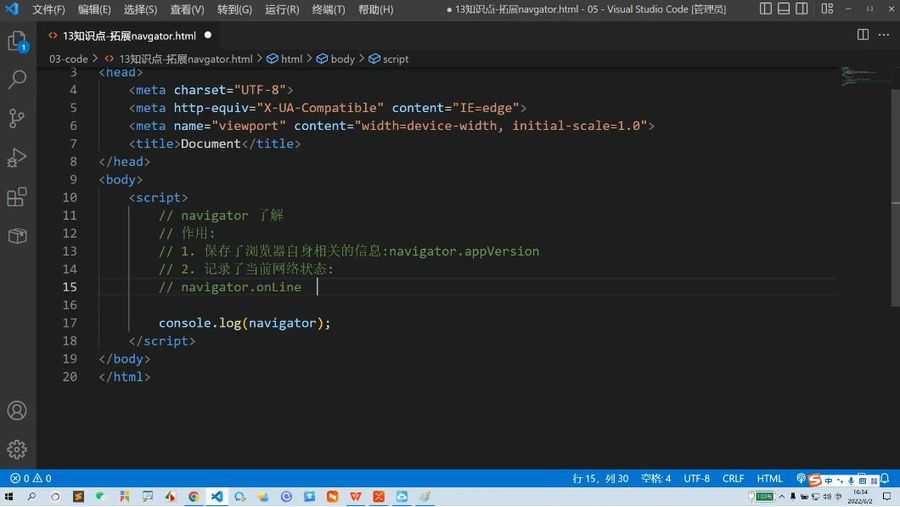Change the CRLF line ending
The width and height of the screenshot is (900, 507).
(x=733, y=478)
